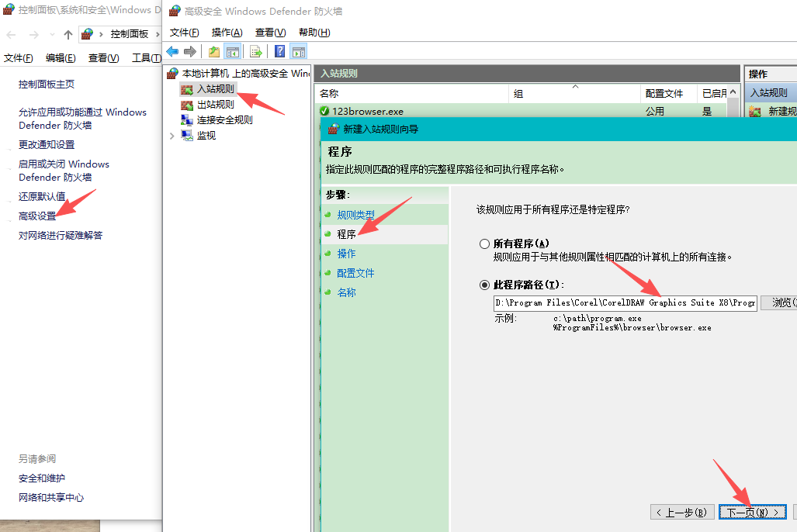
Task: Toggle the console tree pane toolbar icon
Action: [x=233, y=51]
